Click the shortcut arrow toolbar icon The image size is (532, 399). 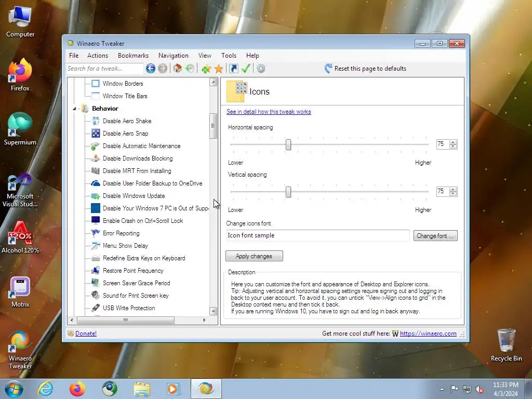234,69
